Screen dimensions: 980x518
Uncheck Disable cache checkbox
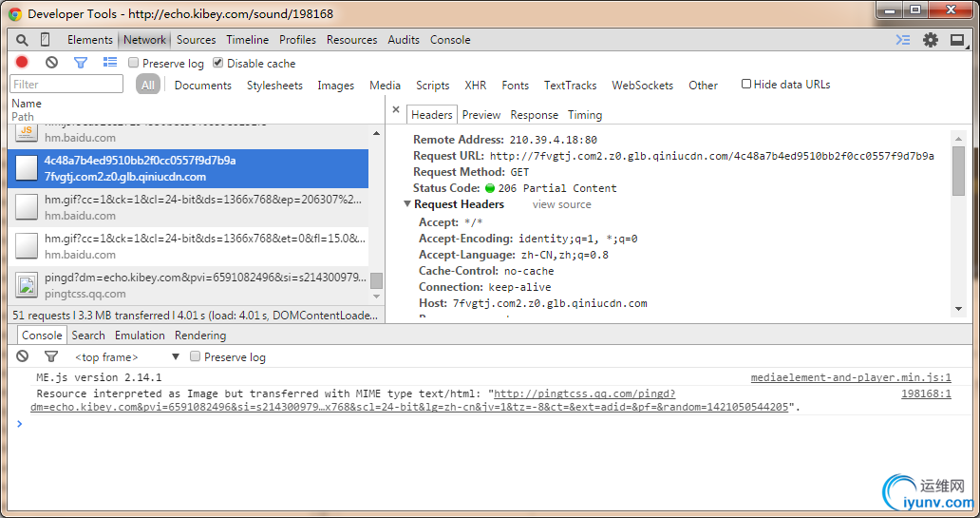tap(218, 64)
